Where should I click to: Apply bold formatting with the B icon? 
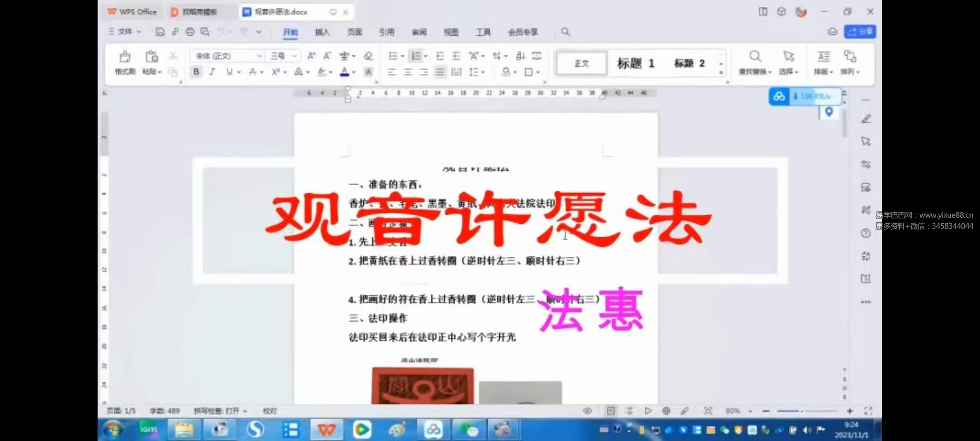click(196, 72)
